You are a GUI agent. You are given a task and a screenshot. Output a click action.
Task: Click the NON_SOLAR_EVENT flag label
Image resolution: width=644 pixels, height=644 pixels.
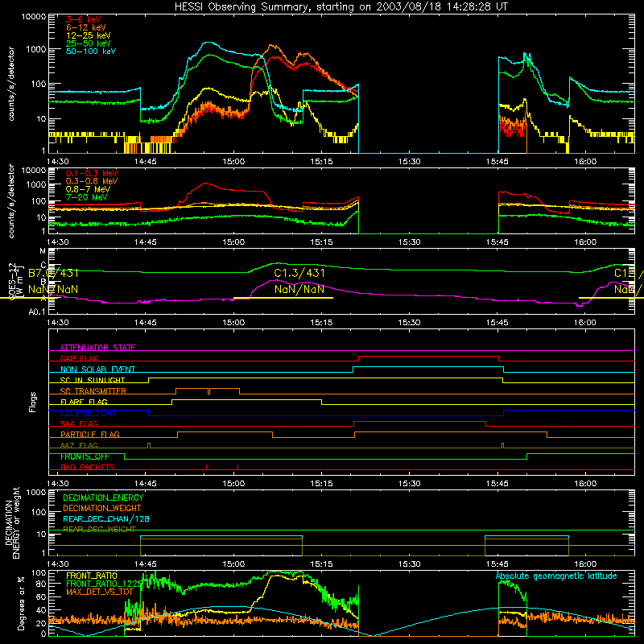[97, 369]
